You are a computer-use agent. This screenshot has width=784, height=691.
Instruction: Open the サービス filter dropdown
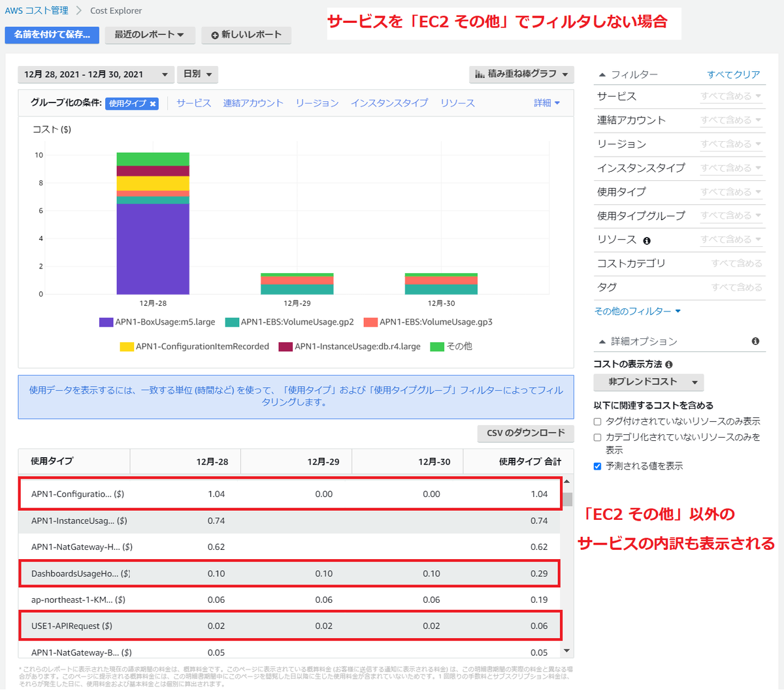click(731, 96)
